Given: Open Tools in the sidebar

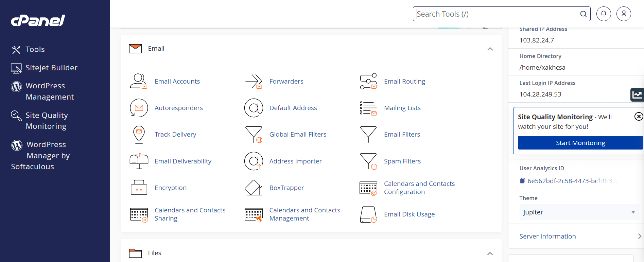Looking at the screenshot, I should pyautogui.click(x=35, y=50).
